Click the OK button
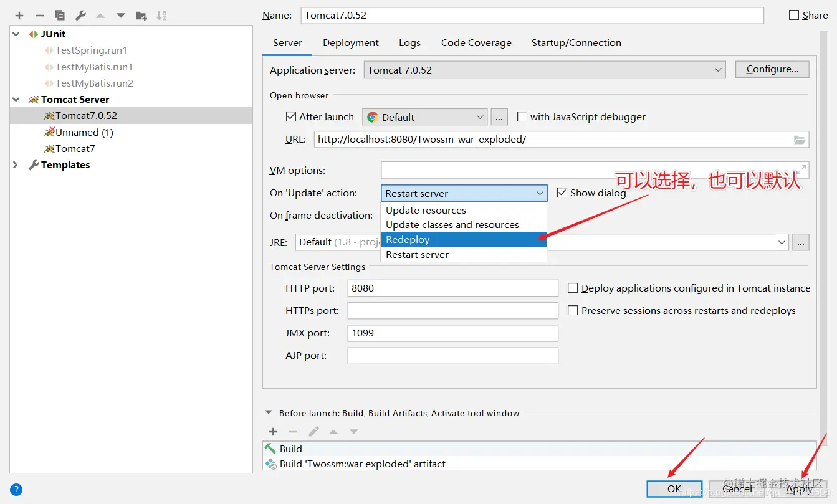 tap(674, 489)
